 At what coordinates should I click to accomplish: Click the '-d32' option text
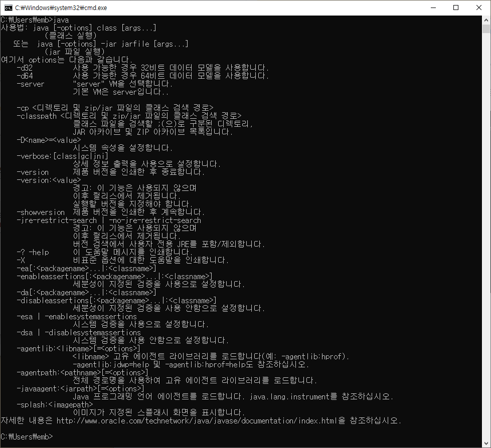[x=25, y=68]
